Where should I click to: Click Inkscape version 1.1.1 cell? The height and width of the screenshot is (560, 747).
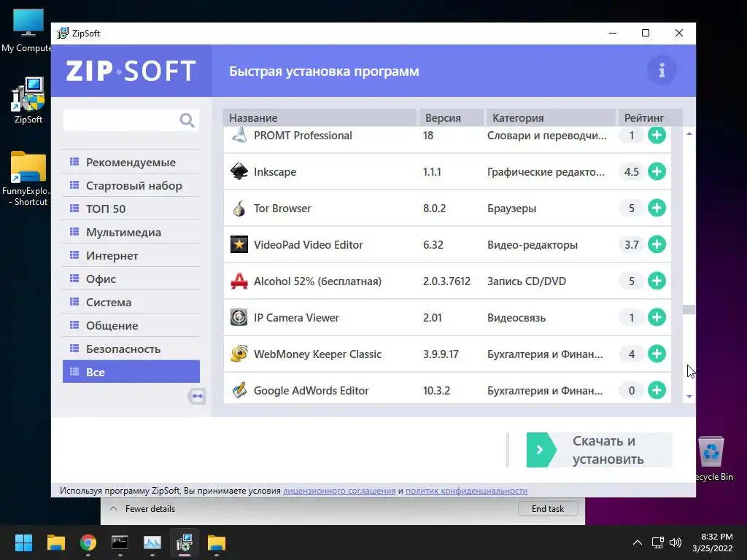pos(432,172)
